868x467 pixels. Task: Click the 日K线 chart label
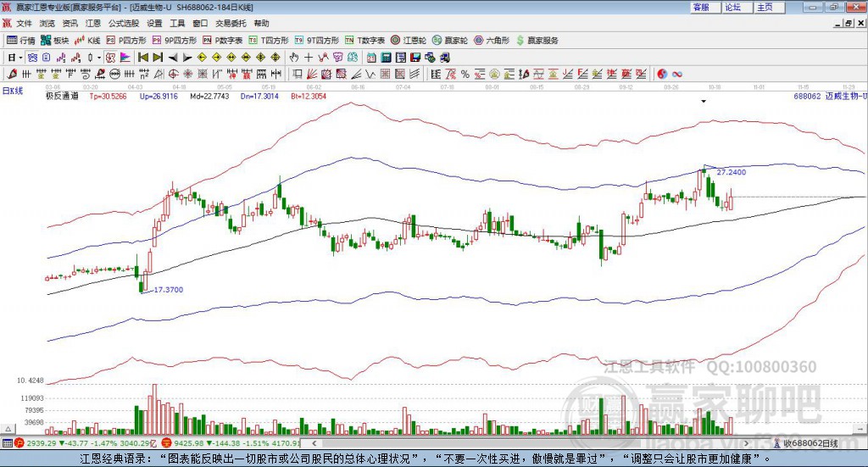click(x=12, y=92)
